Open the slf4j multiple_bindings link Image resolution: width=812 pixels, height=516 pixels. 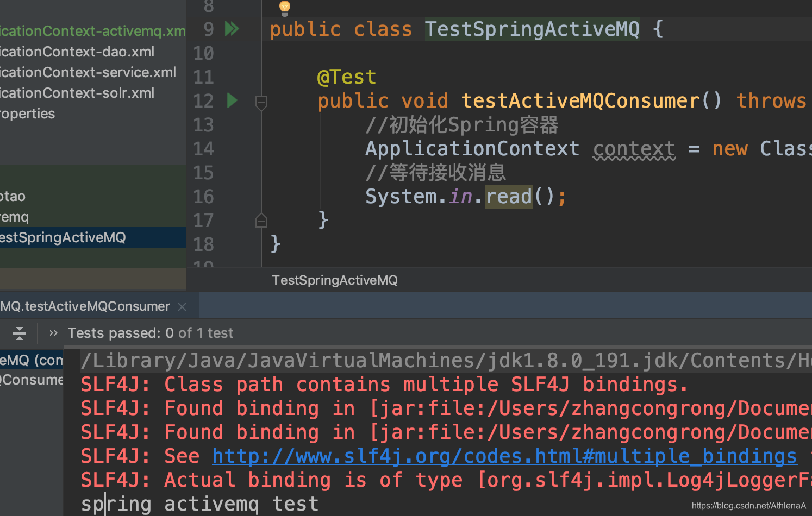click(x=504, y=456)
